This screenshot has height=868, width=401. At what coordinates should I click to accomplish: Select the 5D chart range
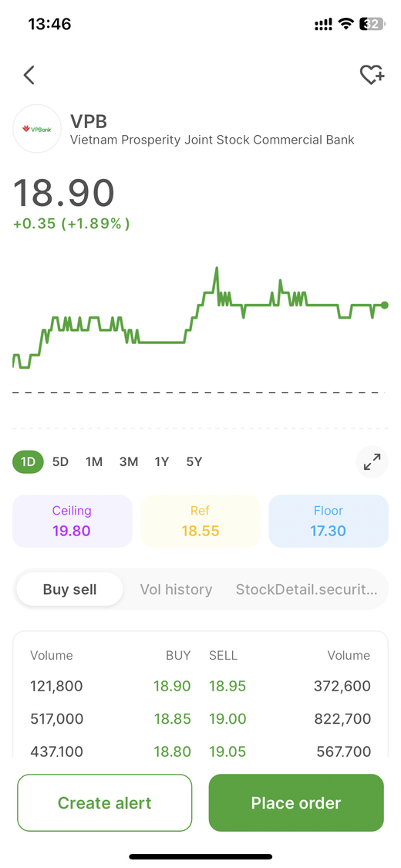[x=60, y=461]
